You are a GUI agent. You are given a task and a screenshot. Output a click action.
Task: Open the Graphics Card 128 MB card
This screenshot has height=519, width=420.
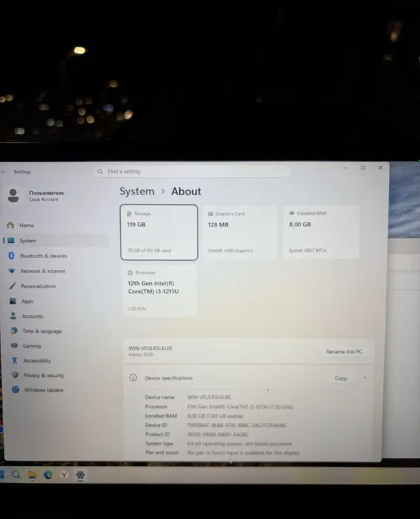(240, 232)
